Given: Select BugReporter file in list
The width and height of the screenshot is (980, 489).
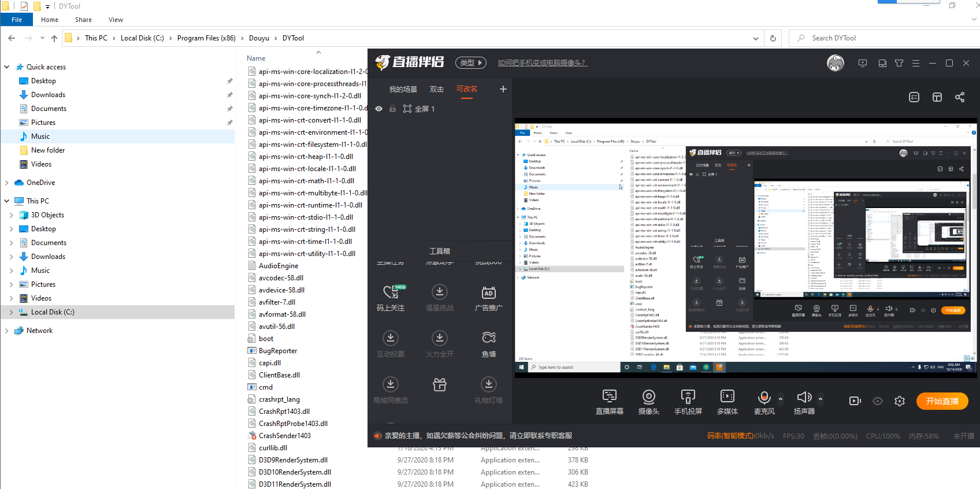Looking at the screenshot, I should (278, 351).
